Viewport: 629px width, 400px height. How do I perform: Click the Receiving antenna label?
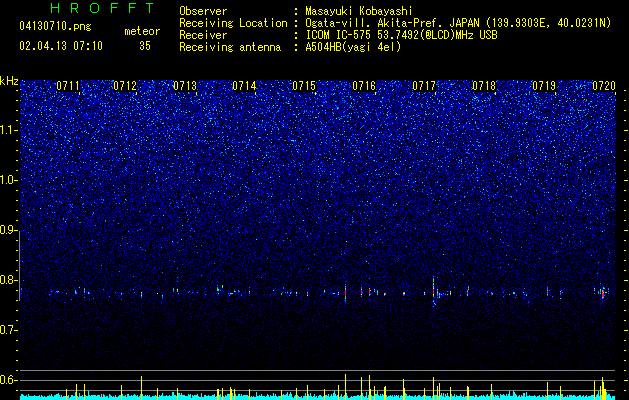tap(230, 47)
